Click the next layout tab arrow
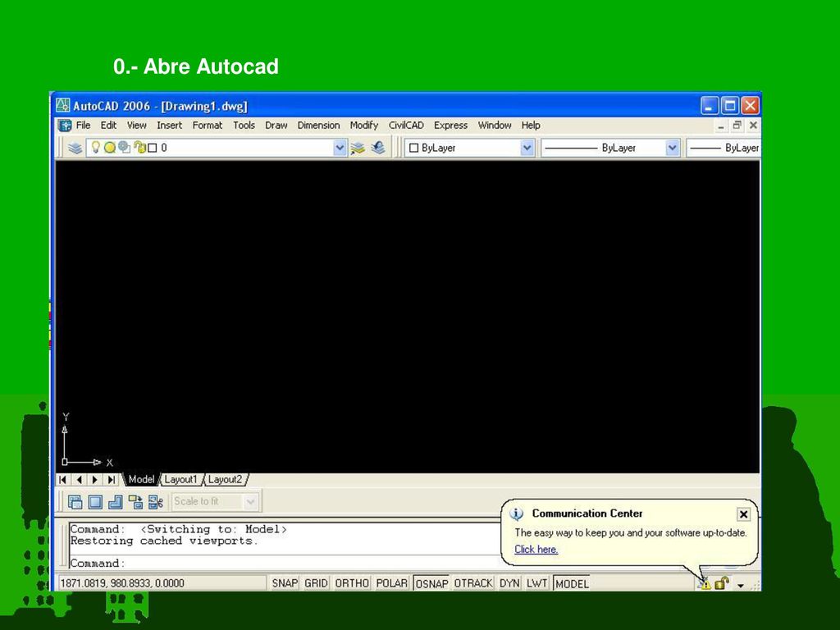This screenshot has width=840, height=630. pyautogui.click(x=95, y=479)
